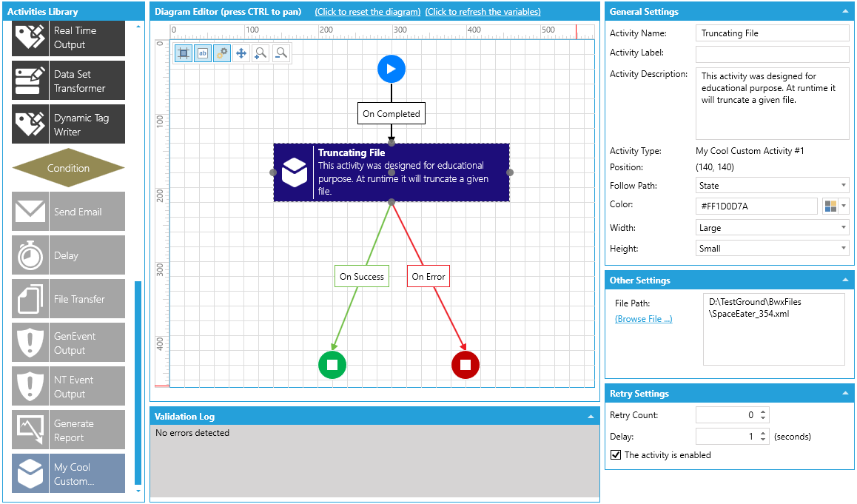This screenshot has width=857, height=504.
Task: Toggle the 'ab' label display button
Action: click(203, 53)
